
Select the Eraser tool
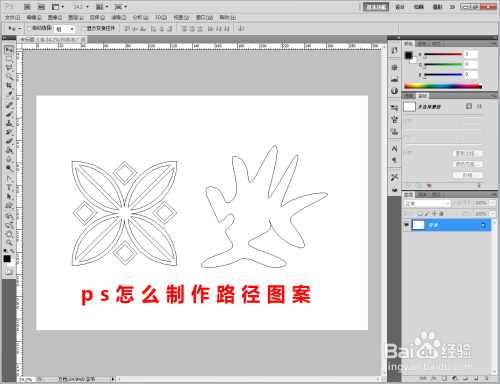pos(9,141)
